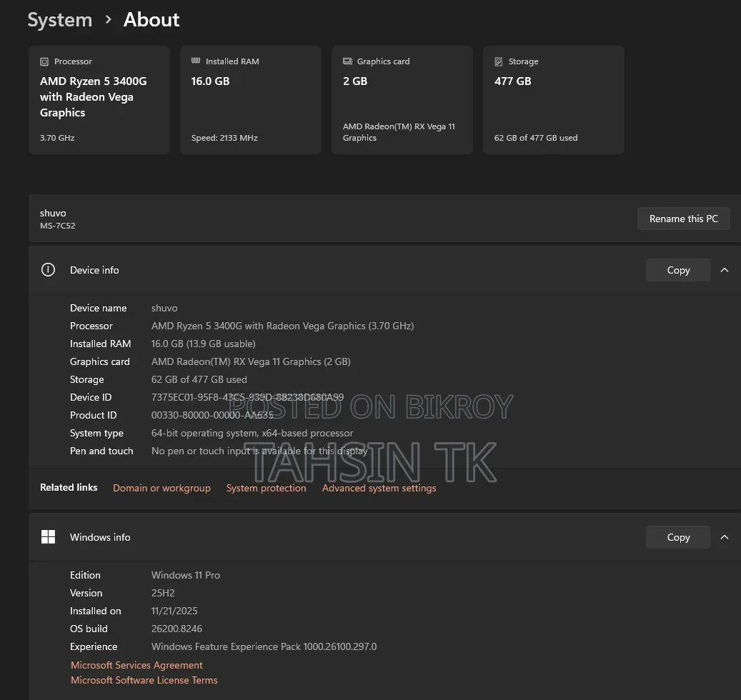The image size is (741, 700).
Task: Copy the Windows info details
Action: click(x=678, y=537)
